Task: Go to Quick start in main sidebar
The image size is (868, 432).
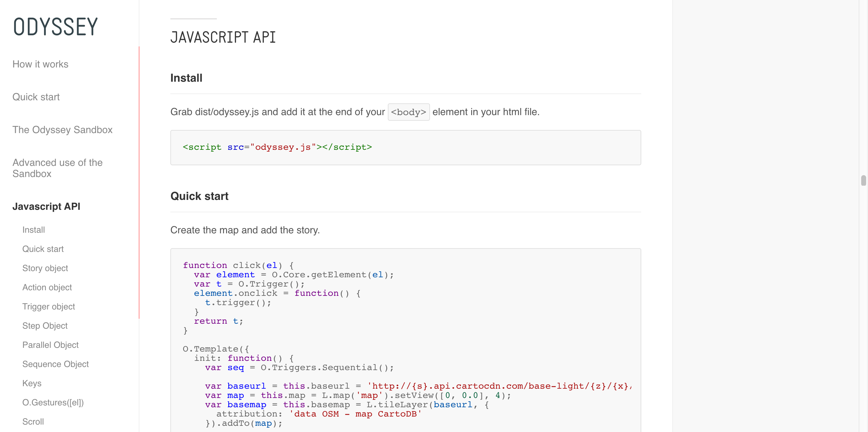Action: tap(36, 97)
